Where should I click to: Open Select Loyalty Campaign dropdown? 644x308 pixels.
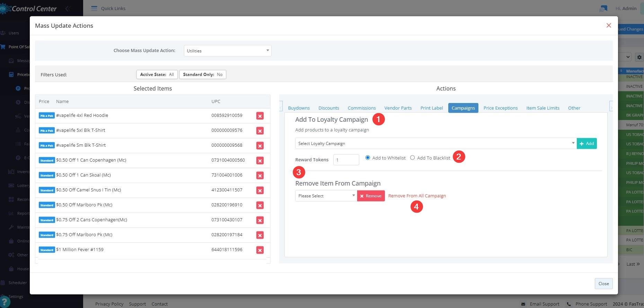pyautogui.click(x=436, y=144)
